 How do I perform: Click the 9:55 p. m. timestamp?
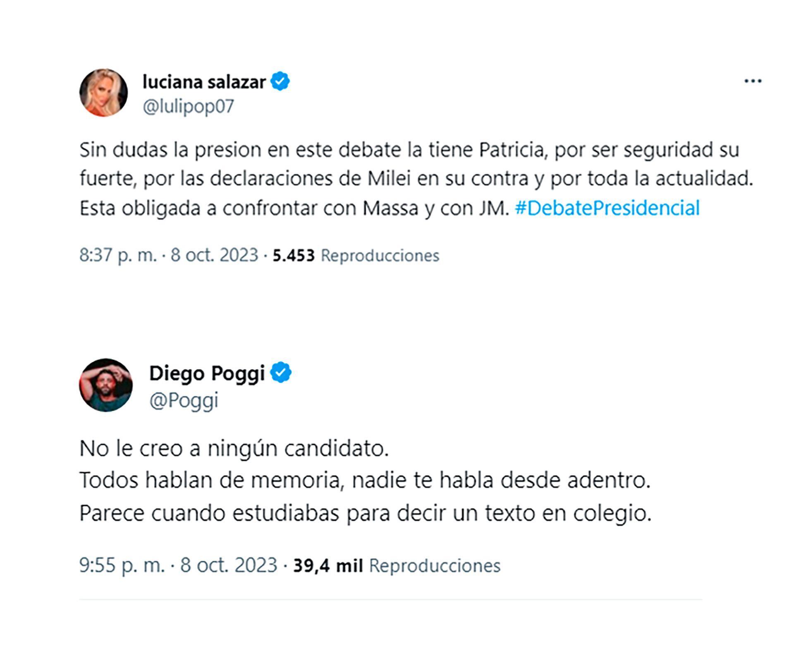tap(122, 565)
